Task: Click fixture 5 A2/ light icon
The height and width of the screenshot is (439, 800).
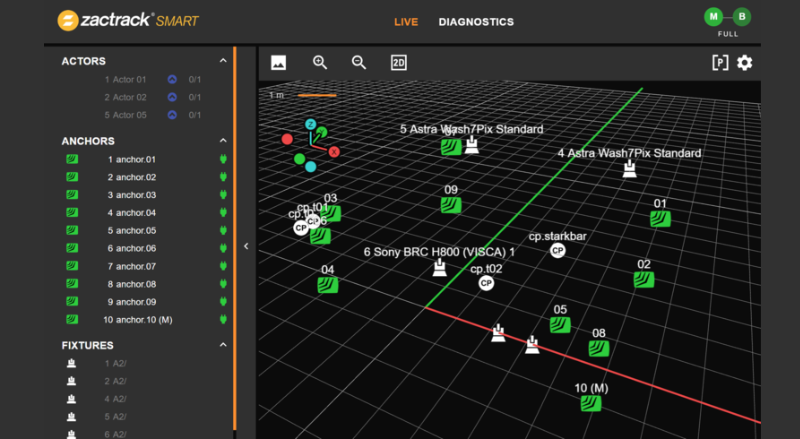Action: 71,417
